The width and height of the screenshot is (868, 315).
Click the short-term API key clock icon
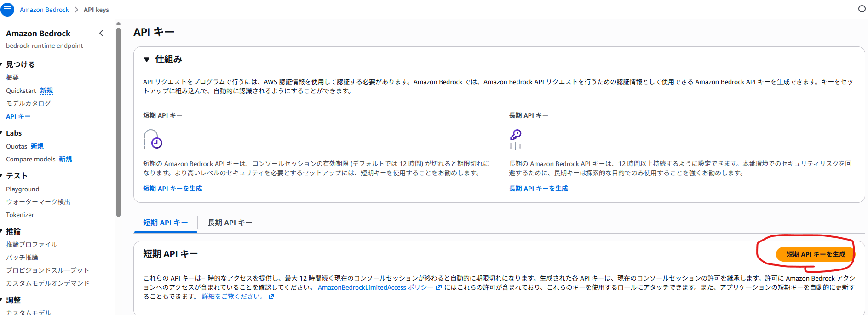click(153, 139)
